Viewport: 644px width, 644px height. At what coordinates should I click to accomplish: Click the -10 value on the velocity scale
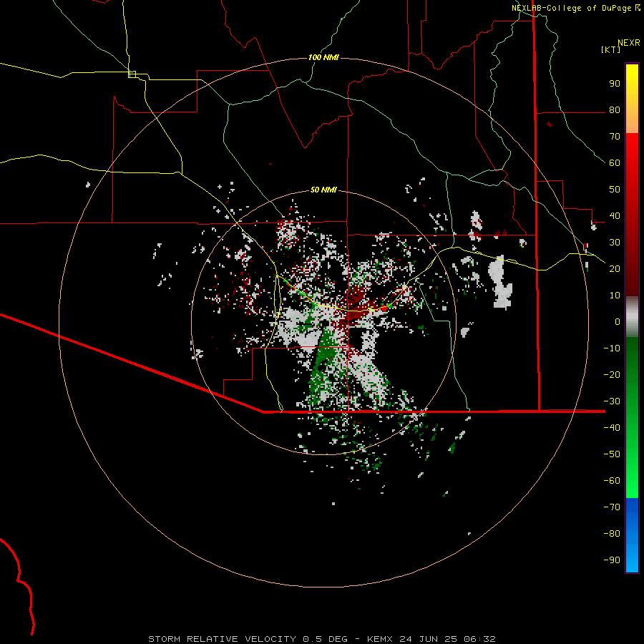(612, 348)
